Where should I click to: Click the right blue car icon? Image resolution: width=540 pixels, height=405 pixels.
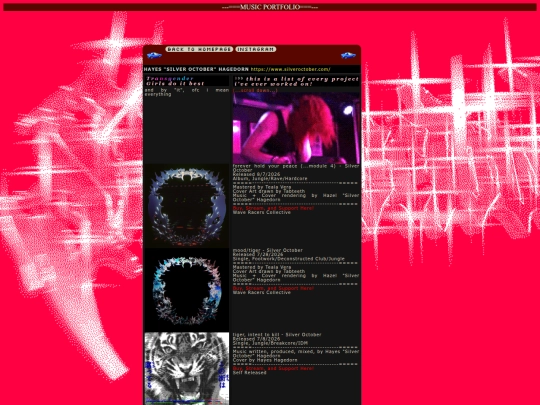tap(348, 55)
